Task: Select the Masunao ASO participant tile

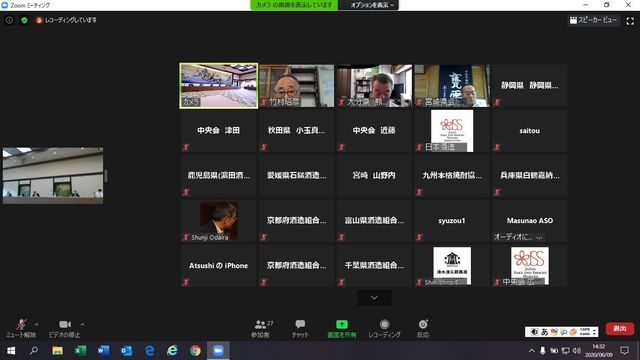Action: coord(529,220)
